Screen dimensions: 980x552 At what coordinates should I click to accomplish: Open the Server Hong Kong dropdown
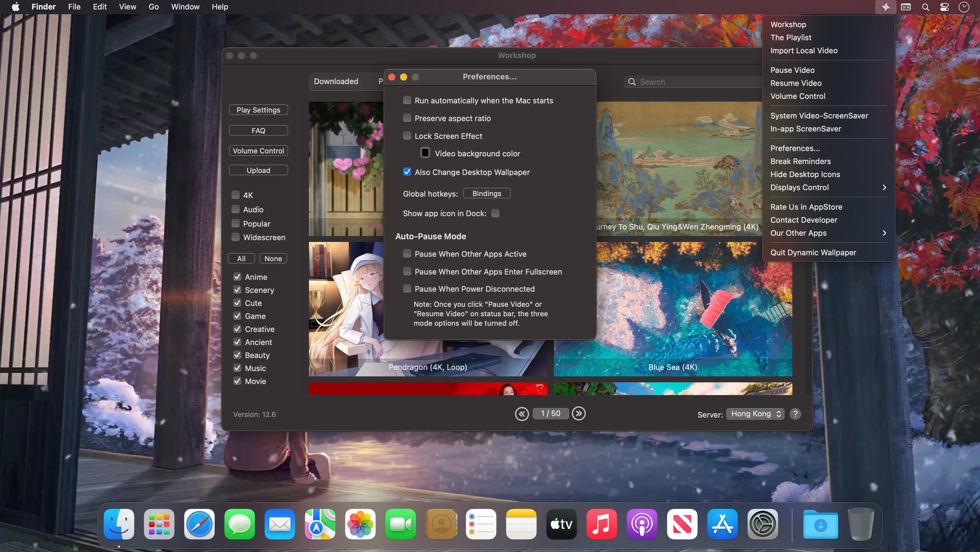coord(755,414)
